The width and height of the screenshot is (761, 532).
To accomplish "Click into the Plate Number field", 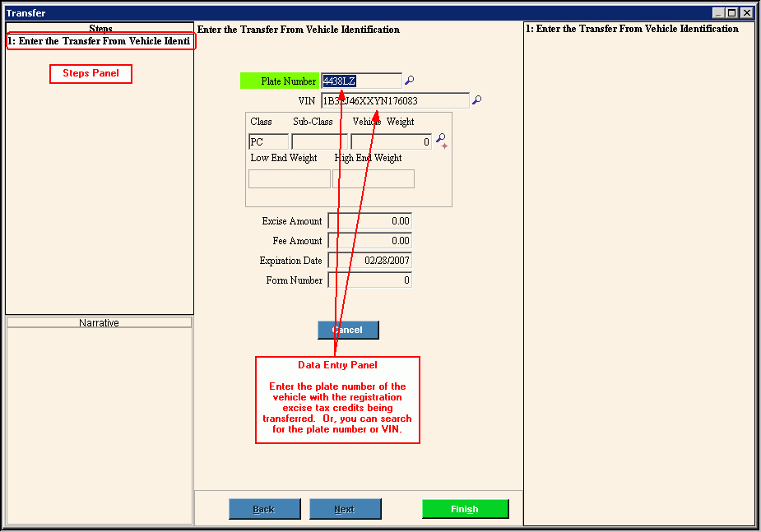I will coord(362,81).
